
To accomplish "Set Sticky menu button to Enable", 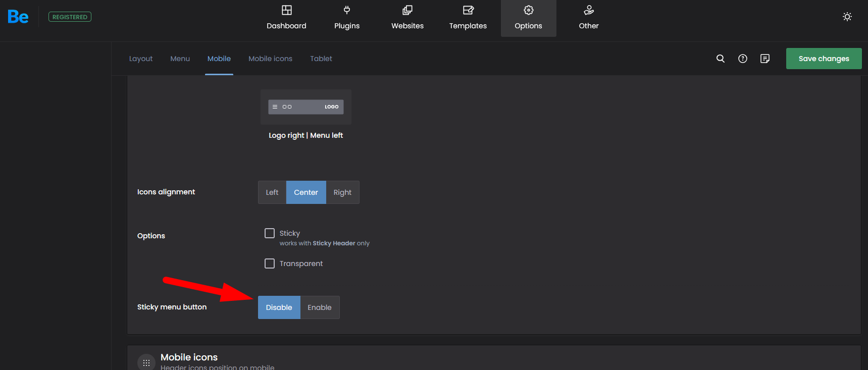I will pos(320,307).
